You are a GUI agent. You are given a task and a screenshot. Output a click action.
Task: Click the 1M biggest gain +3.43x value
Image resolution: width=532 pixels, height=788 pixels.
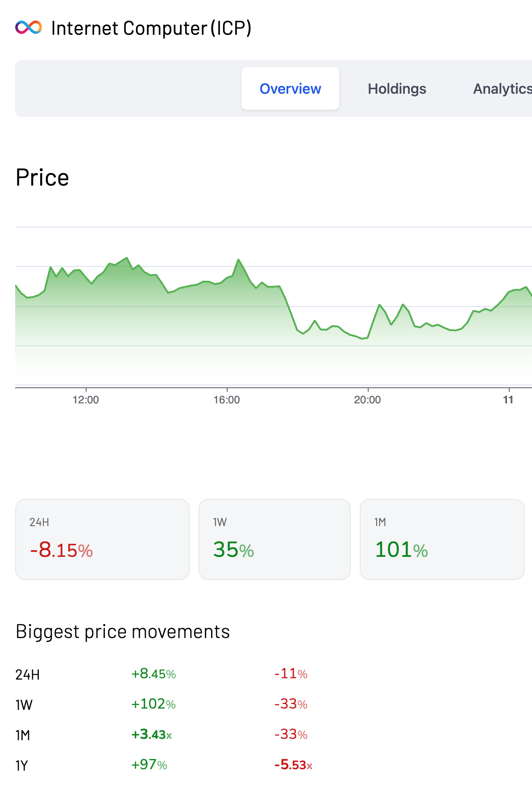pyautogui.click(x=152, y=734)
